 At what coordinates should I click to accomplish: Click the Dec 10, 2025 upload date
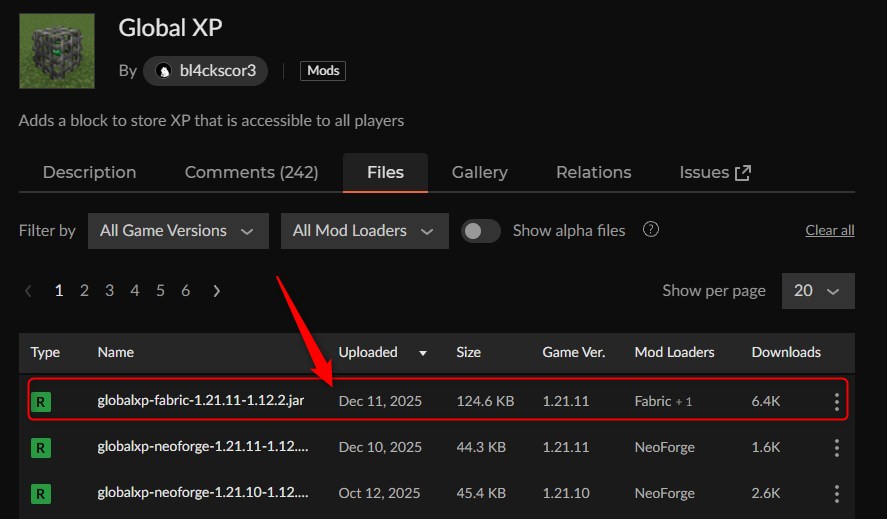click(380, 447)
